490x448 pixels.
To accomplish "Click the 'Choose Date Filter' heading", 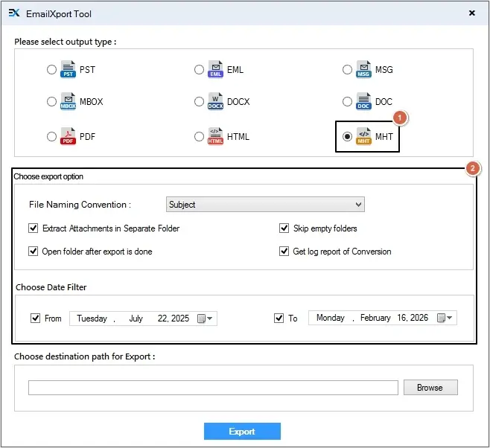I will click(51, 287).
